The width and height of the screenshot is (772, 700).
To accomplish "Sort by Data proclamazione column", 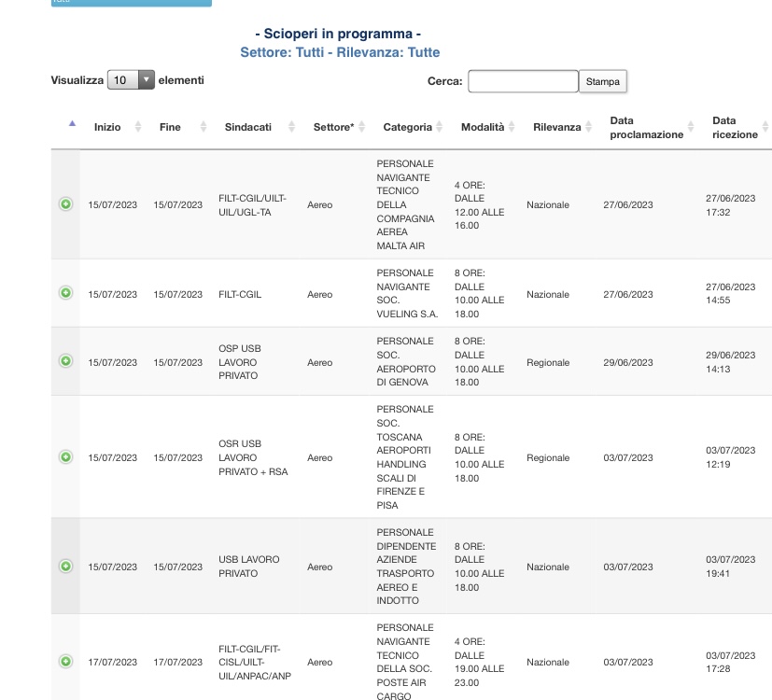I will [646, 127].
